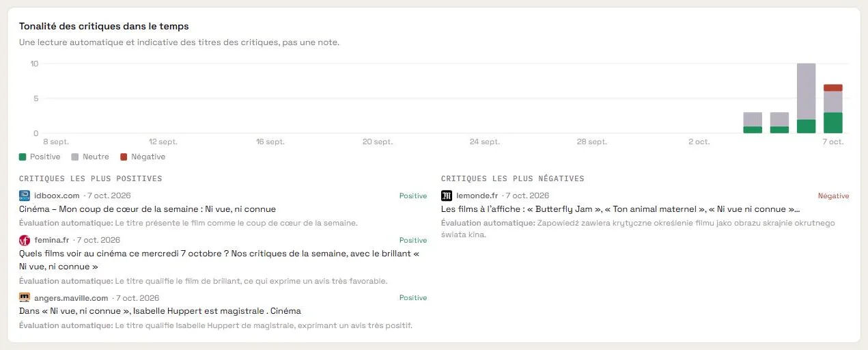The image size is (868, 350).
Task: Click the Positive badge on the angers.maville.com review
Action: pyautogui.click(x=413, y=298)
